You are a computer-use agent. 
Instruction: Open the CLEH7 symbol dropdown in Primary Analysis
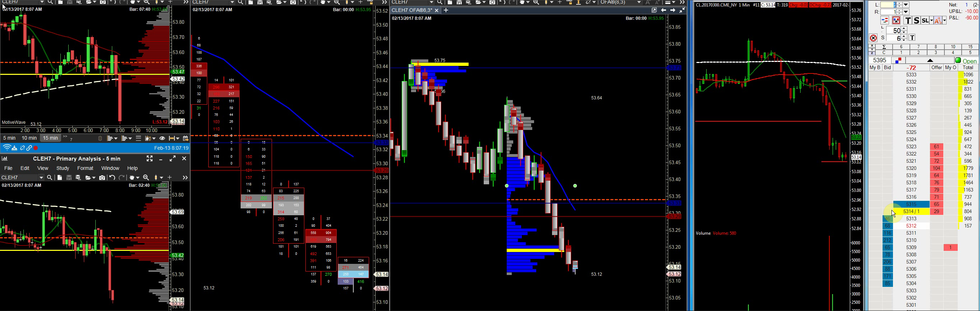click(x=41, y=177)
